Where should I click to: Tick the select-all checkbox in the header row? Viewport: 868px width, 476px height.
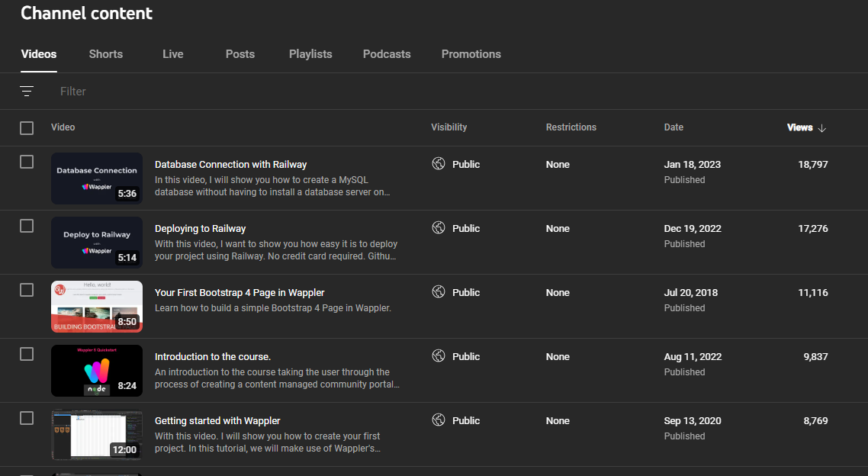[x=27, y=128]
